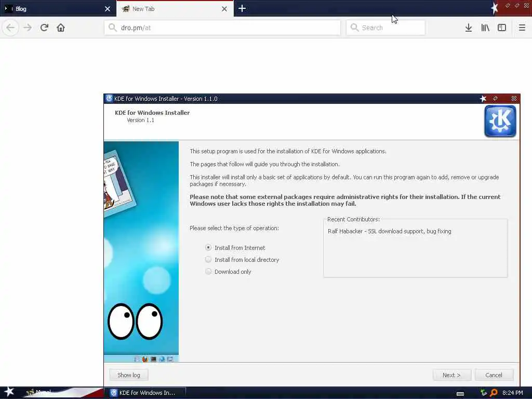Image resolution: width=532 pixels, height=399 pixels.
Task: Switch to the New Tab tab
Action: 175,8
